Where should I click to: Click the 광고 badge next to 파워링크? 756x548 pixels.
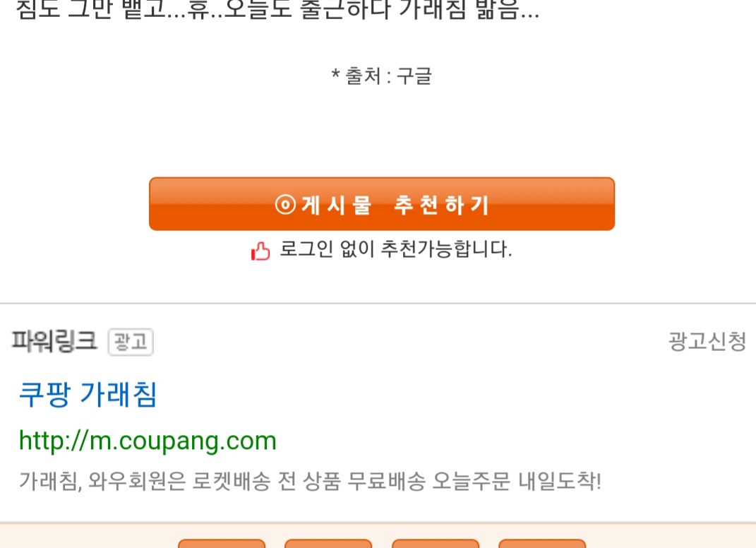[131, 342]
